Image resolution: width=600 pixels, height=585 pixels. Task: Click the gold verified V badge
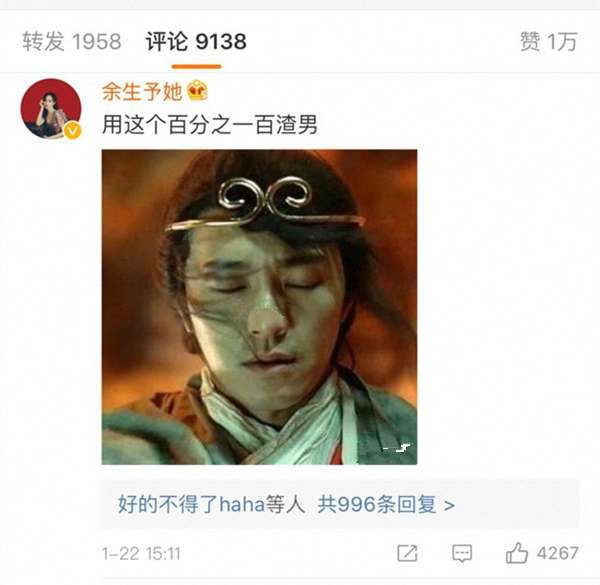(x=72, y=131)
